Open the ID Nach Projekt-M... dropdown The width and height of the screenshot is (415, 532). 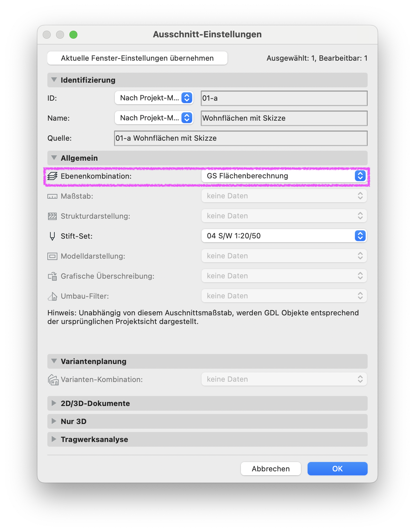154,98
